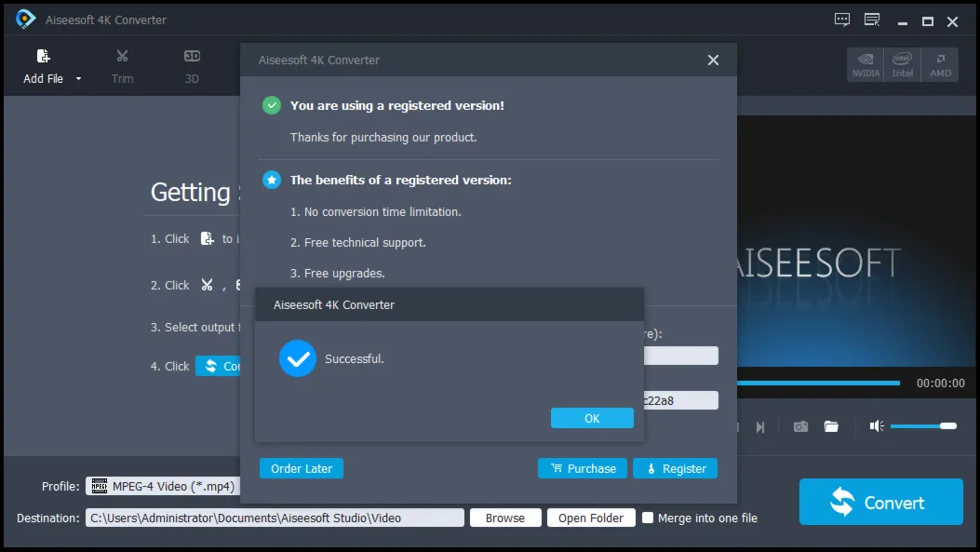Take a snapshot with the camera icon
The height and width of the screenshot is (552, 980).
[800, 426]
